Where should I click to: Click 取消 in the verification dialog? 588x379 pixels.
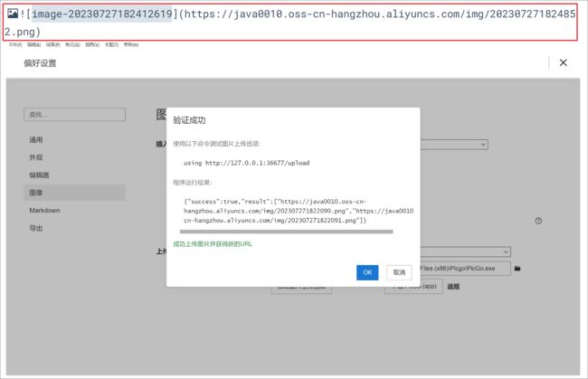pos(399,272)
